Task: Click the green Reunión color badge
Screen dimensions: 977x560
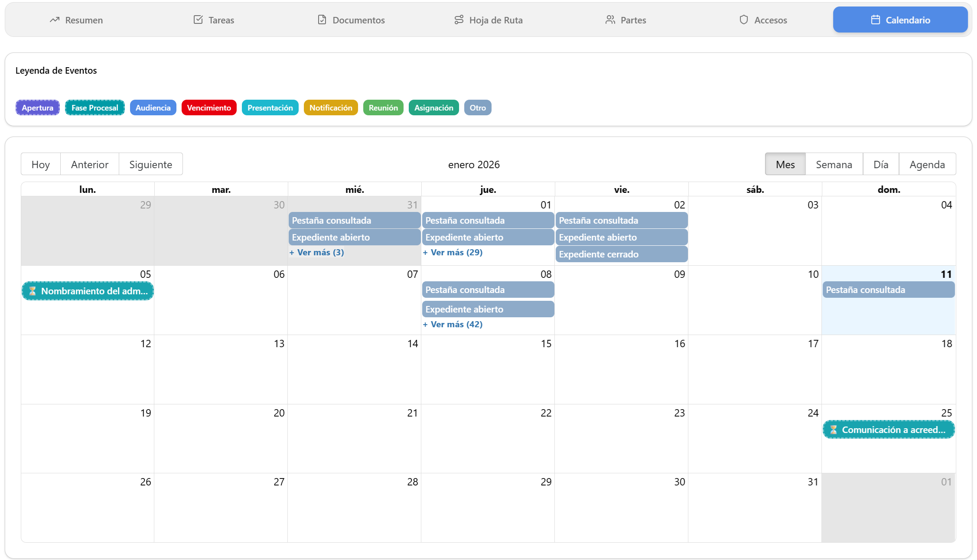Action: pyautogui.click(x=383, y=107)
